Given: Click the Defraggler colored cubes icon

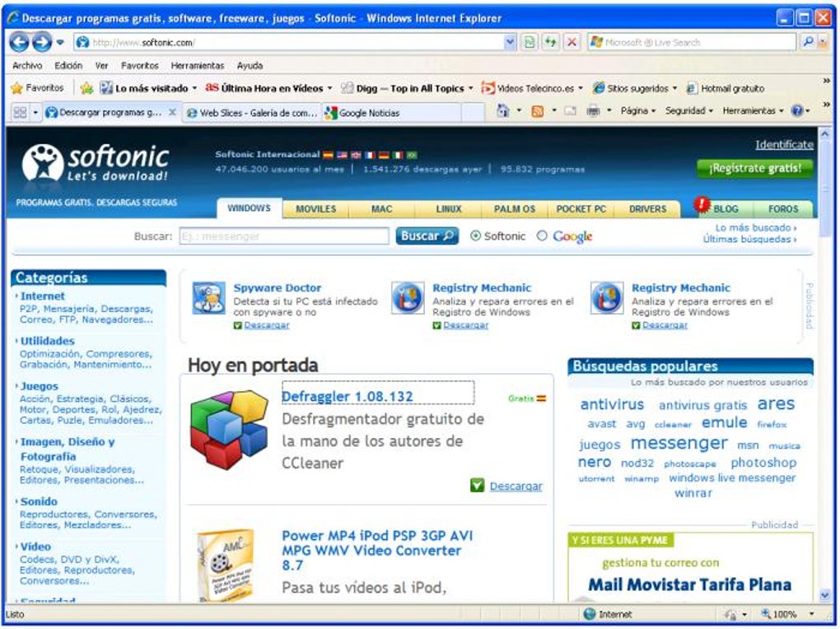Looking at the screenshot, I should pyautogui.click(x=229, y=430).
